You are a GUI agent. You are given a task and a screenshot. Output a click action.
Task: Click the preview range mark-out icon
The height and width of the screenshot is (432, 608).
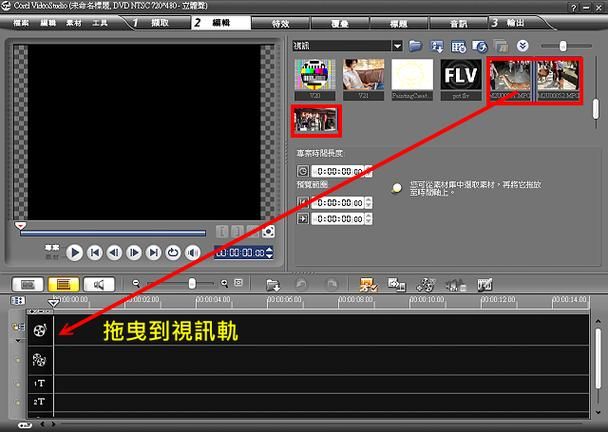(302, 219)
